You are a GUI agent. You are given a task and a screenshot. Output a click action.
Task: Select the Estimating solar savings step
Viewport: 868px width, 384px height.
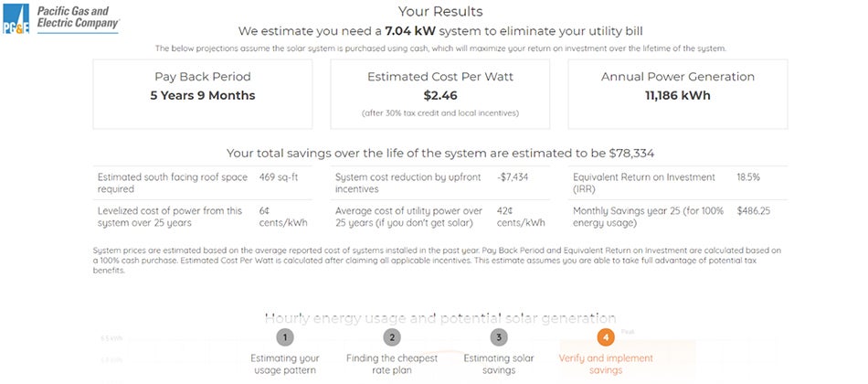coord(498,364)
